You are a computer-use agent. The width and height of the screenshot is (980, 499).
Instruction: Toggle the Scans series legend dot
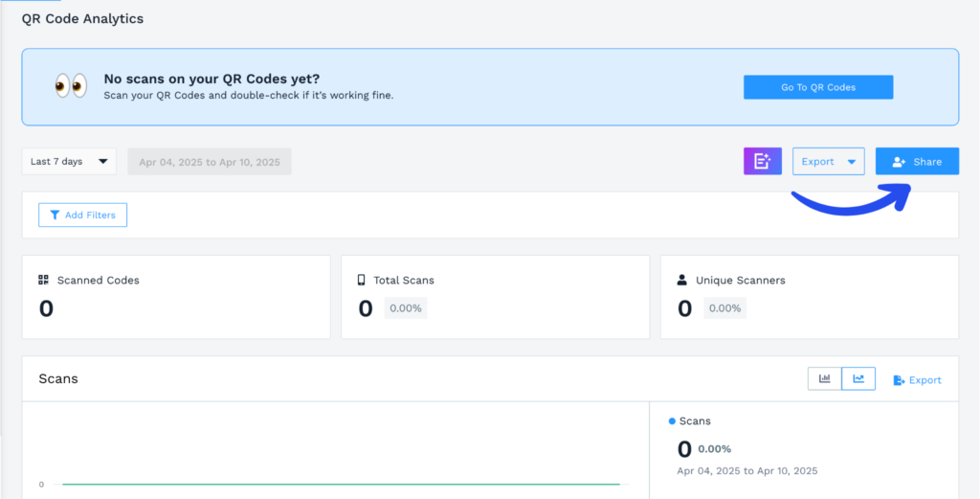(672, 421)
